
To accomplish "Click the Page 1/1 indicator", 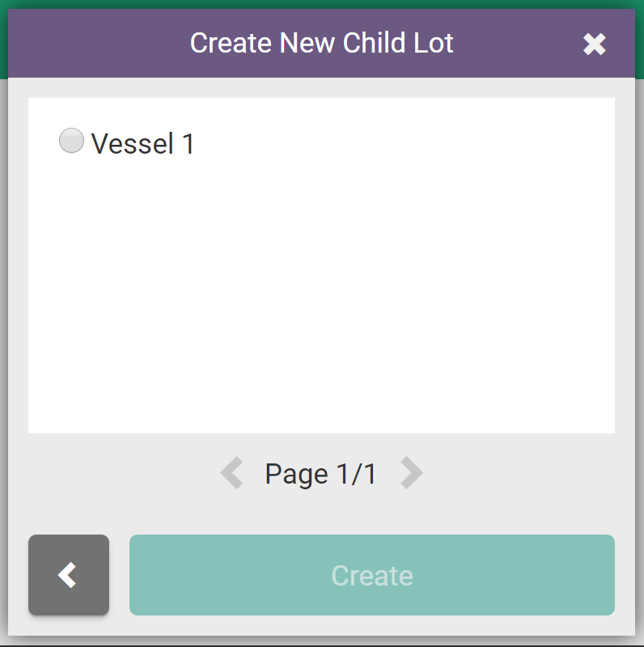I will pyautogui.click(x=320, y=474).
